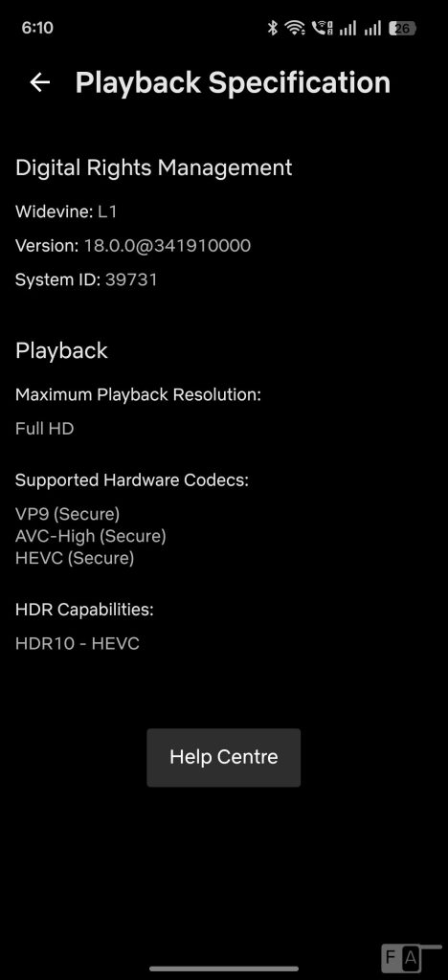This screenshot has height=980, width=448.
Task: Tap the Digital Rights Management heading
Action: click(154, 167)
